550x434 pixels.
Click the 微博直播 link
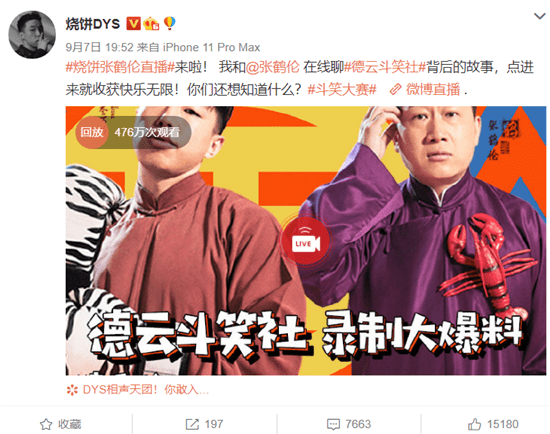click(433, 90)
